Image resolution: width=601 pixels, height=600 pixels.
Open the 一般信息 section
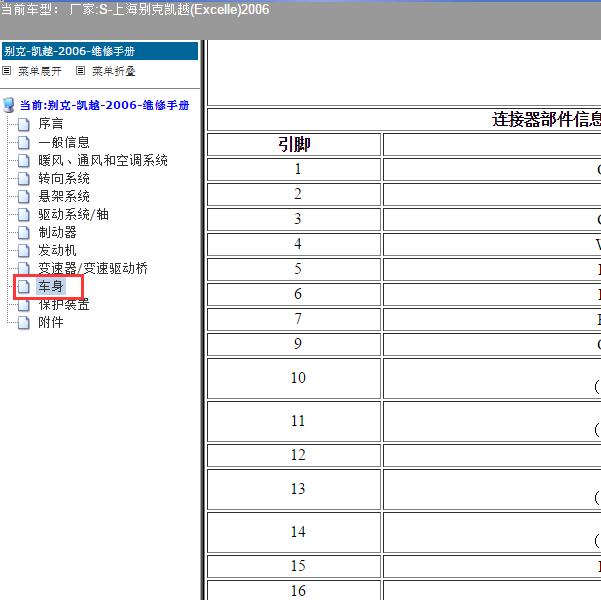click(64, 142)
